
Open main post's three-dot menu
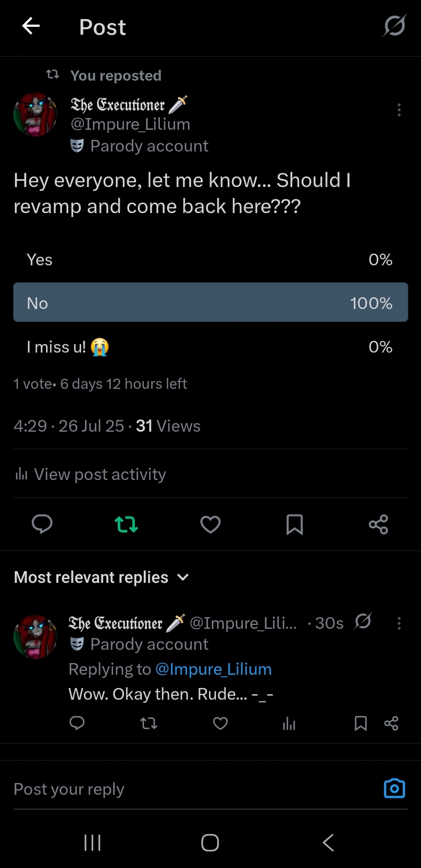point(399,110)
